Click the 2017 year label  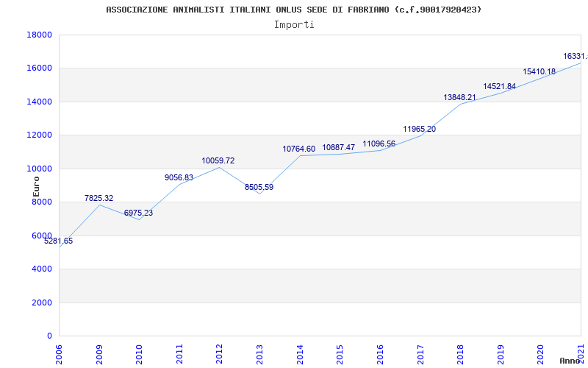click(420, 354)
